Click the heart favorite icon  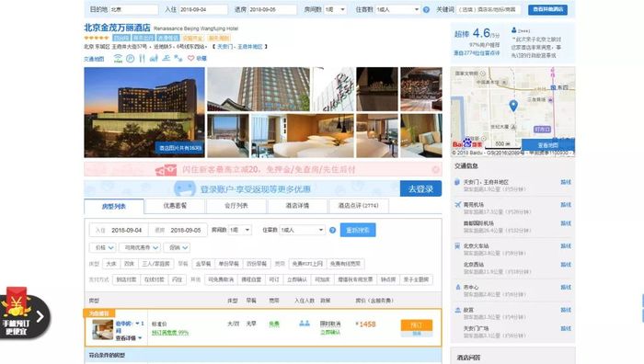pyautogui.click(x=190, y=58)
